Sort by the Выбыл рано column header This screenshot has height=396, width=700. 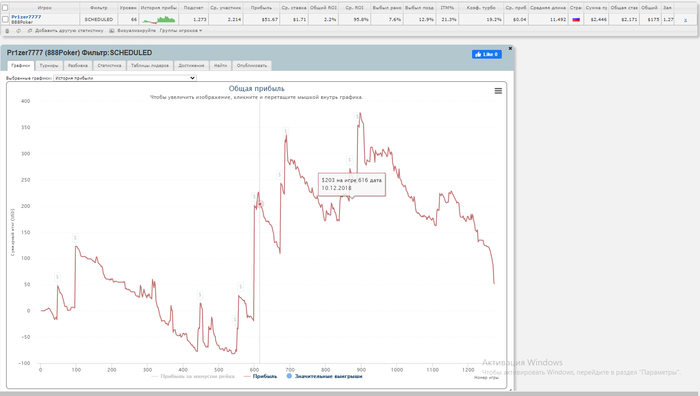point(387,8)
